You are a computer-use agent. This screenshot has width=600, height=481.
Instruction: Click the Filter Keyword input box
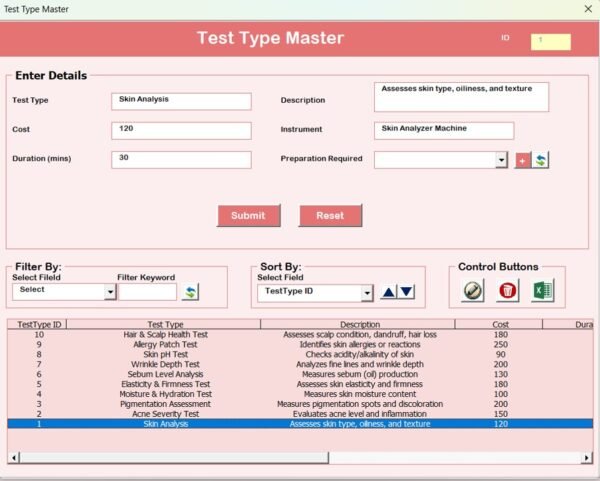pyautogui.click(x=148, y=292)
